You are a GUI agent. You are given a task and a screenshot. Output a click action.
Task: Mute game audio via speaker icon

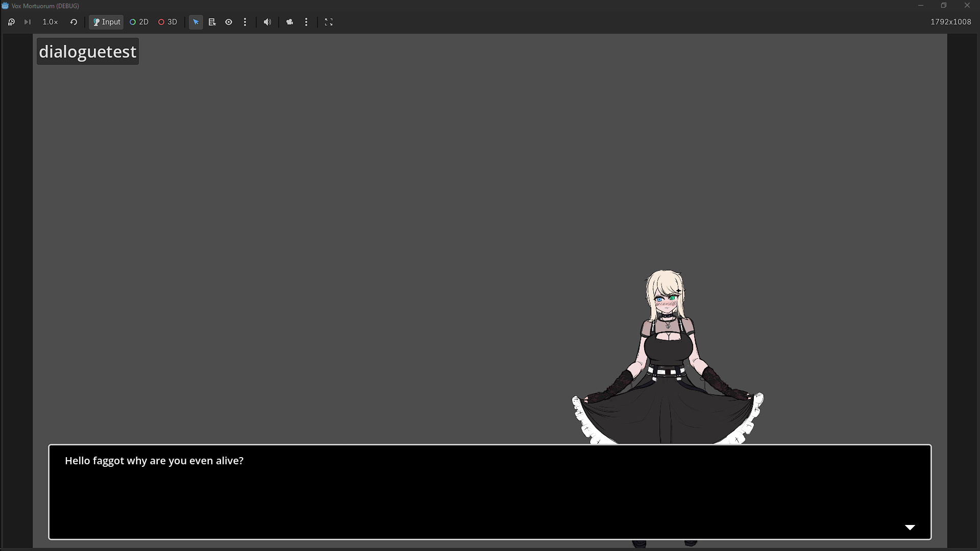pos(267,22)
